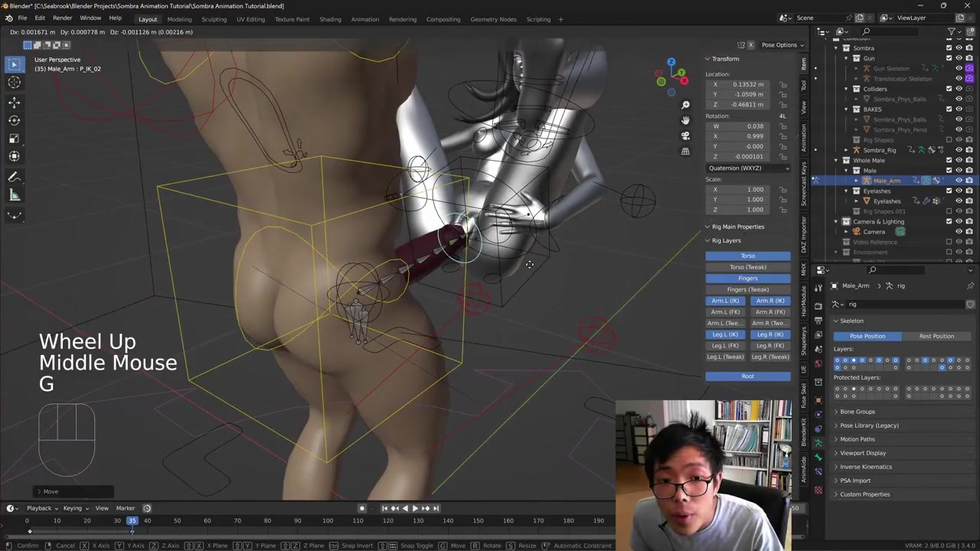980x551 pixels.
Task: Switch to the Animation workspace tab
Action: 364,19
